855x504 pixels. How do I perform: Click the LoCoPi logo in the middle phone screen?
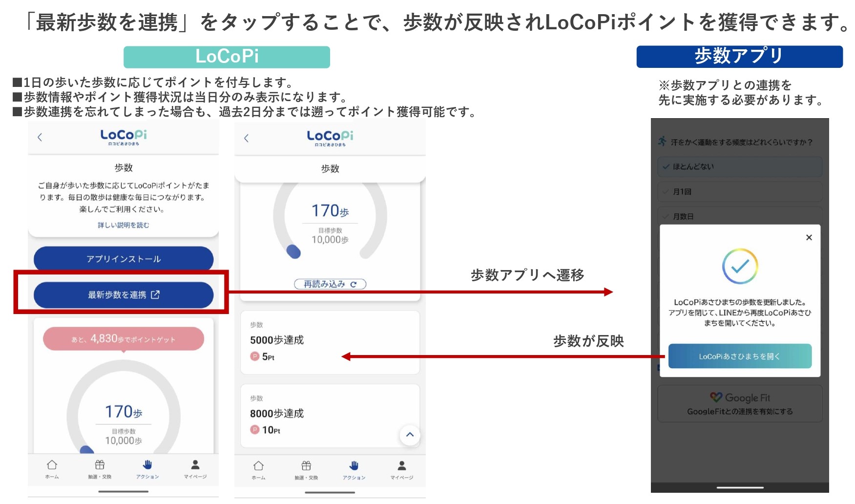click(x=330, y=138)
